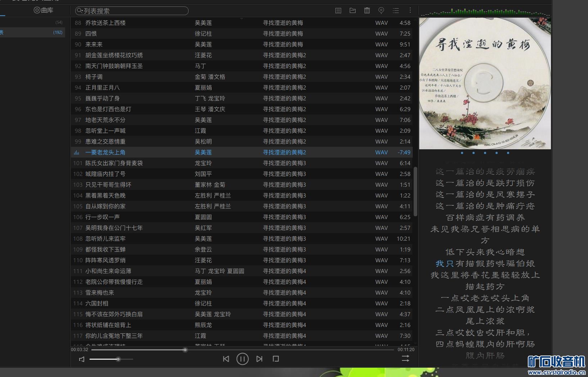The width and height of the screenshot is (588, 377).
Task: Click lyric line 一点哎老龙哎头上角
Action: click(485, 298)
